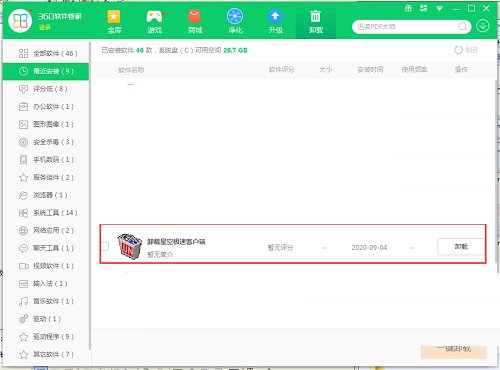Screen dimensions: 500x370
Task: Click the magnifier search icon
Action: click(462, 27)
